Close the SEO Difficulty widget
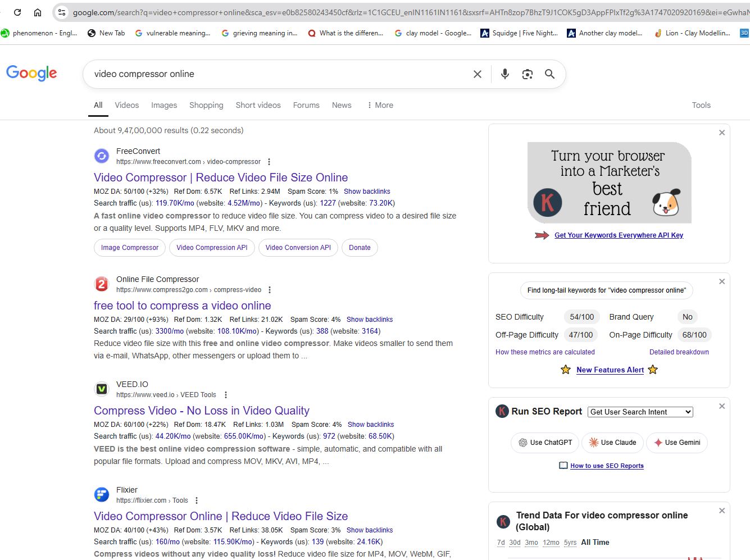The height and width of the screenshot is (560, 750). pyautogui.click(x=722, y=281)
